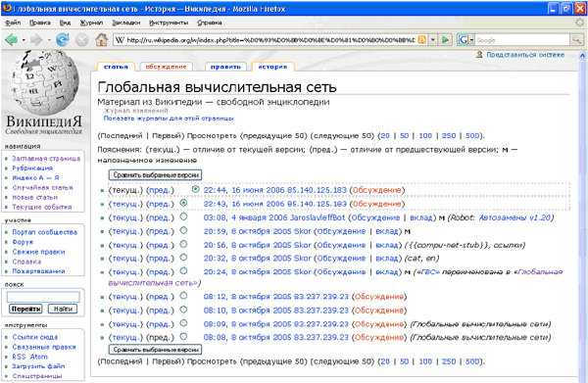Switch to the история tab
The width and height of the screenshot is (588, 383).
coord(272,67)
